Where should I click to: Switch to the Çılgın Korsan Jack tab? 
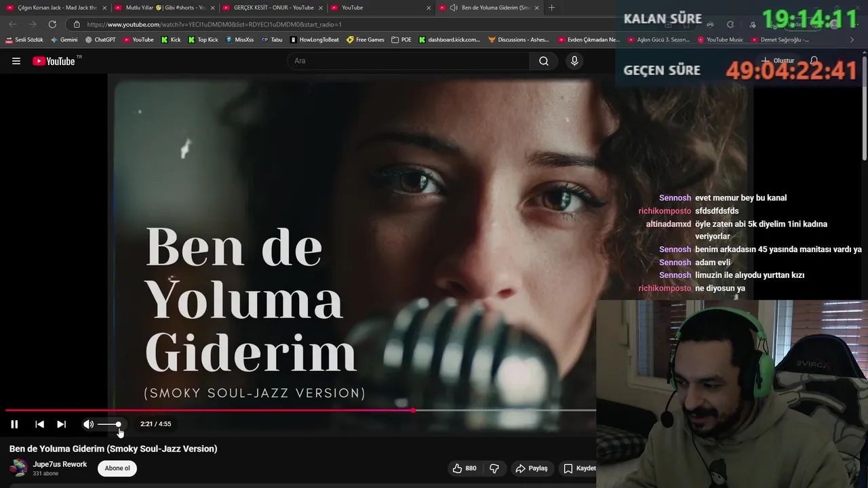54,7
